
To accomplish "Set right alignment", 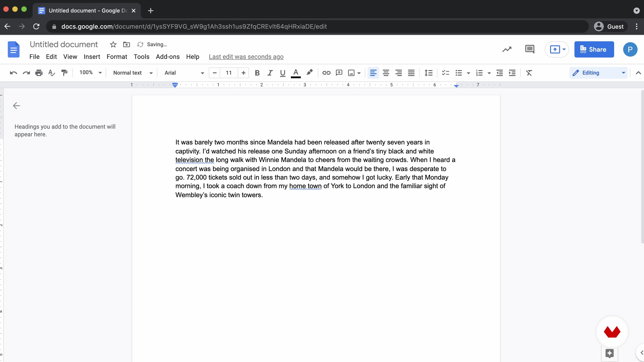I will point(398,73).
